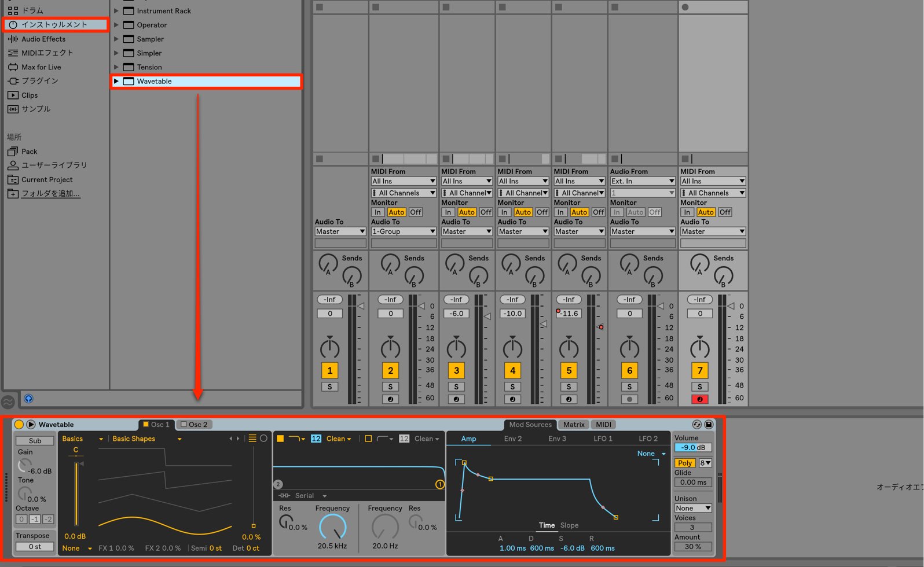Open the Wavetable hot-swap preset icon
The width and height of the screenshot is (924, 567).
coord(697,424)
